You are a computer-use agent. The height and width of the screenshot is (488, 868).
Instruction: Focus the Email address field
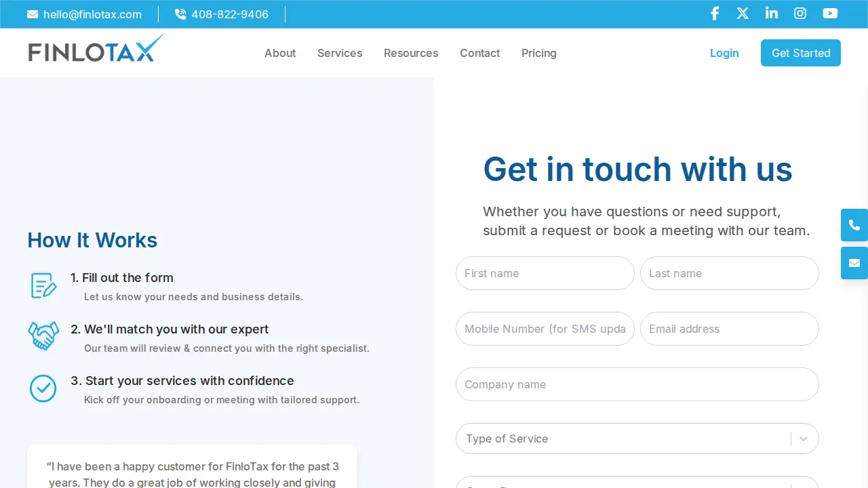coord(730,329)
